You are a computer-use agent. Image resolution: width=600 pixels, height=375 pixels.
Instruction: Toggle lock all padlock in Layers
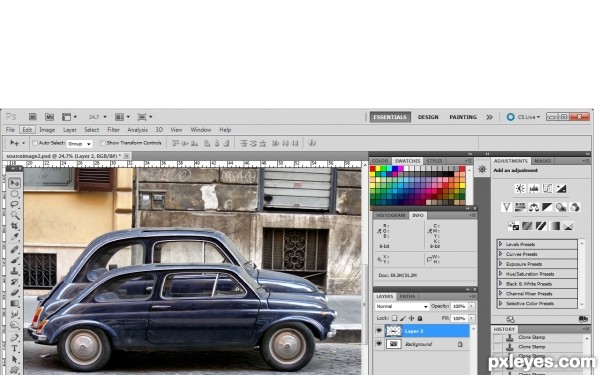pos(420,318)
